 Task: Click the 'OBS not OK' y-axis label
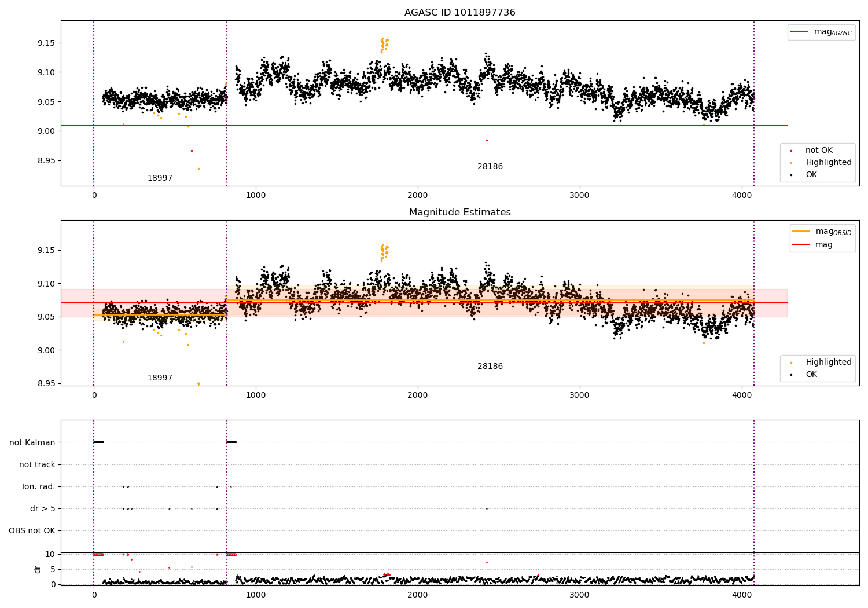click(32, 531)
